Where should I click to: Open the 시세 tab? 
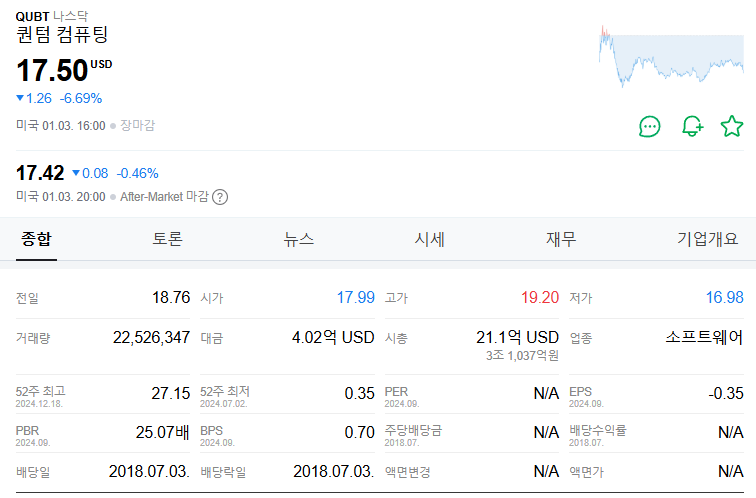click(430, 239)
